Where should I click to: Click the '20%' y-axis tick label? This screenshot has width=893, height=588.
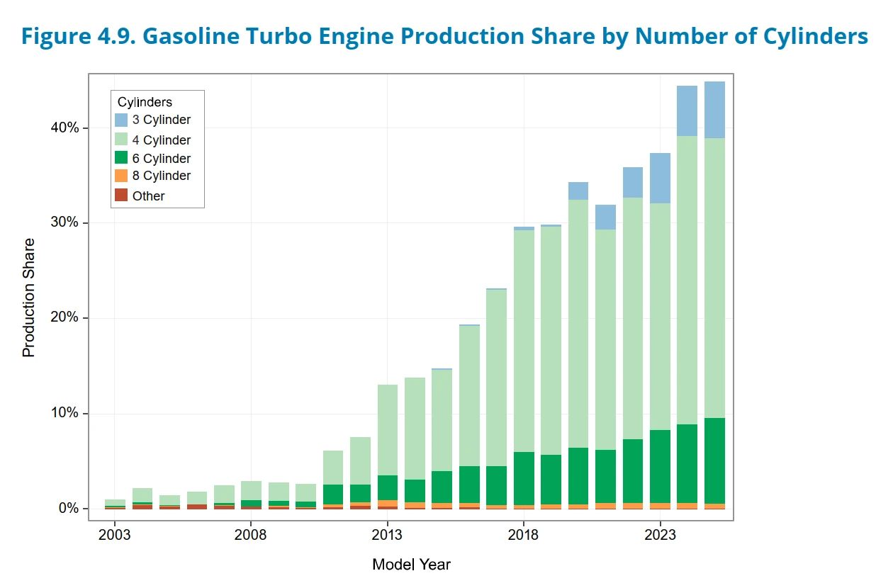[64, 317]
